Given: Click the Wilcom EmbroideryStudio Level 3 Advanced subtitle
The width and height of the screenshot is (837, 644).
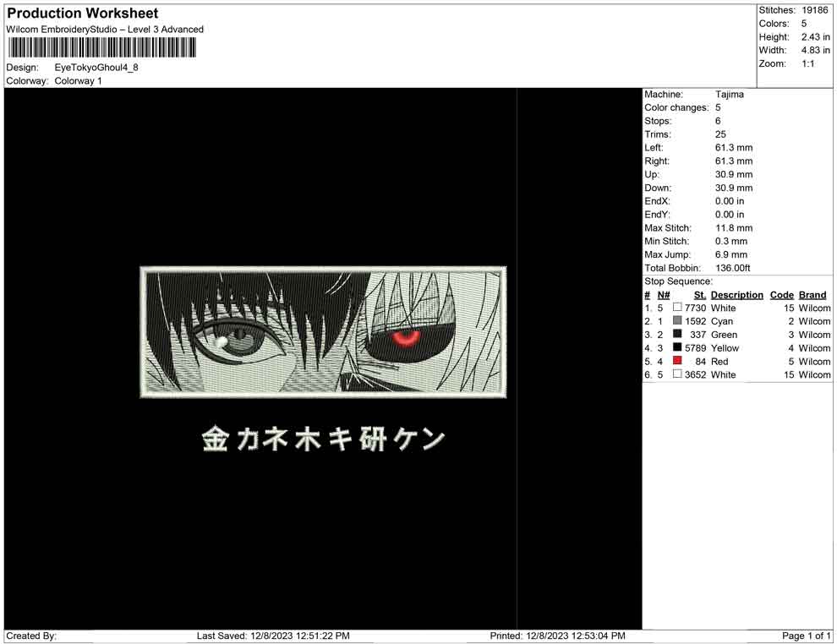Looking at the screenshot, I should click(x=105, y=30).
